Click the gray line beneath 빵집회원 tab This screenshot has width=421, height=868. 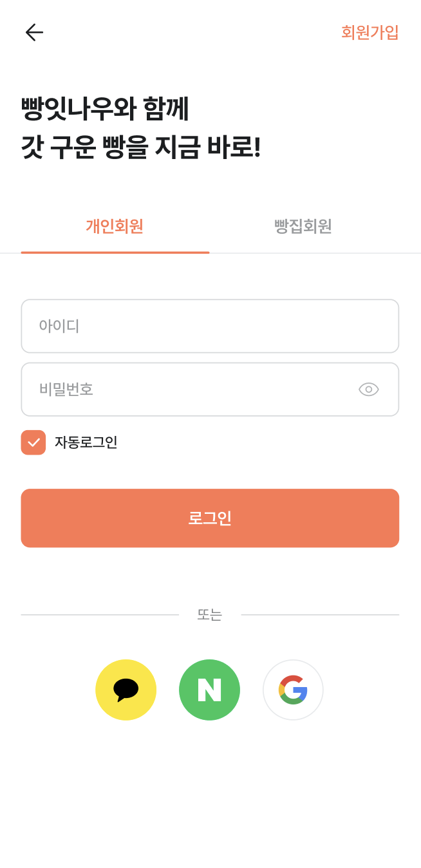click(x=315, y=253)
